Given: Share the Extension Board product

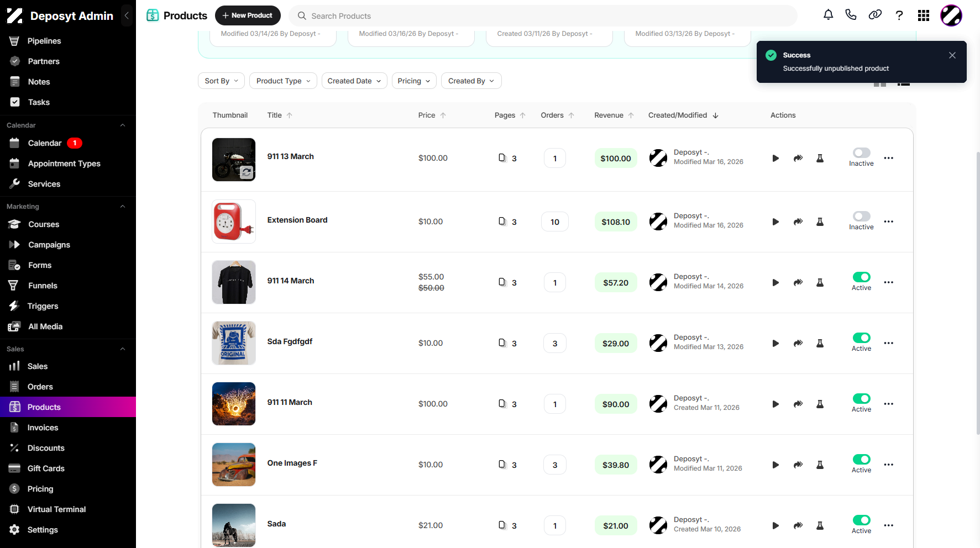Looking at the screenshot, I should (x=798, y=222).
